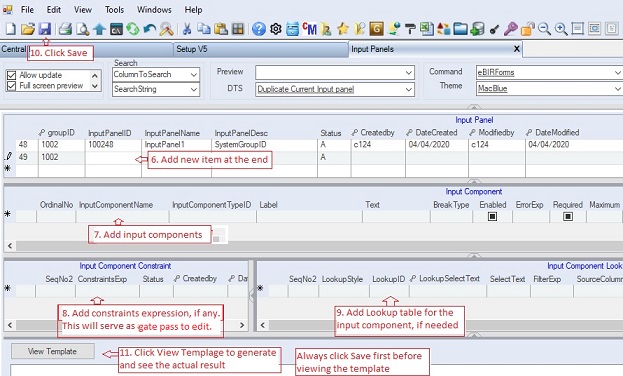Close the Input Panels tab with X
623x376 pixels.
(517, 49)
